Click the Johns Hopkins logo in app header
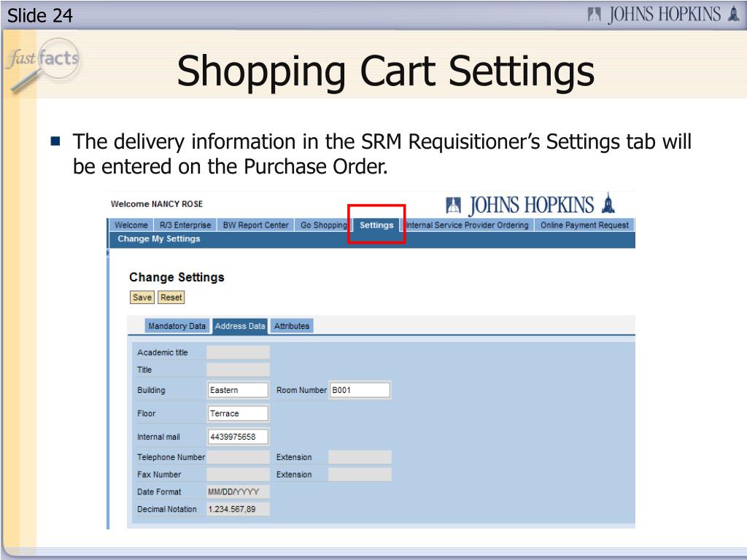 click(530, 204)
